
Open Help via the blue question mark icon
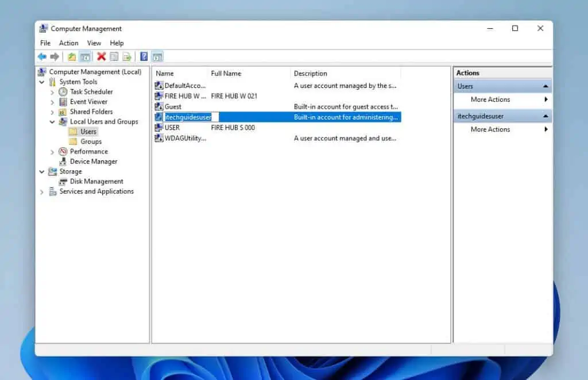pyautogui.click(x=143, y=56)
